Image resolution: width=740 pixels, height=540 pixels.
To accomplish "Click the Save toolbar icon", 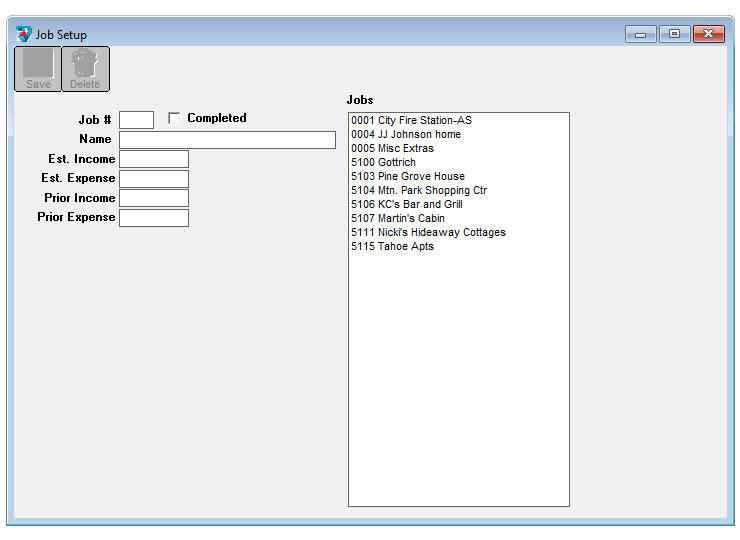I will pos(38,68).
